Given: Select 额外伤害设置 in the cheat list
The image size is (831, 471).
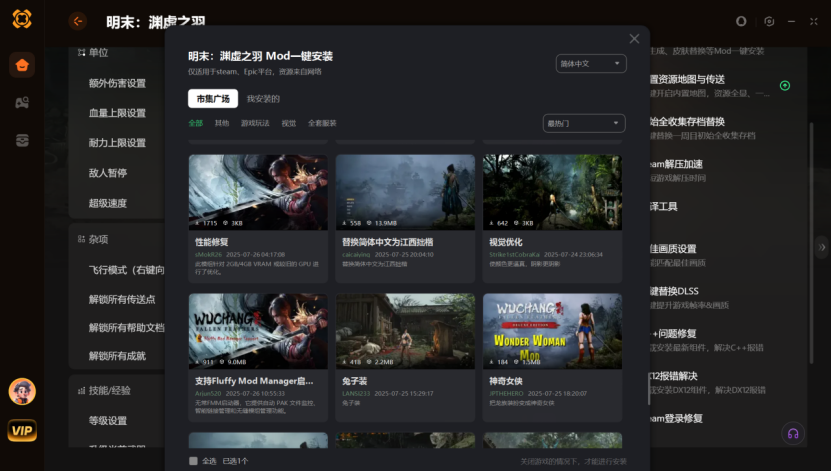Looking at the screenshot, I should click(117, 83).
